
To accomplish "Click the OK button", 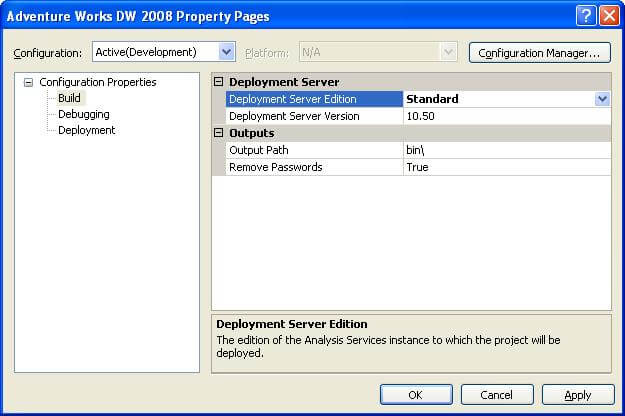I will (416, 395).
